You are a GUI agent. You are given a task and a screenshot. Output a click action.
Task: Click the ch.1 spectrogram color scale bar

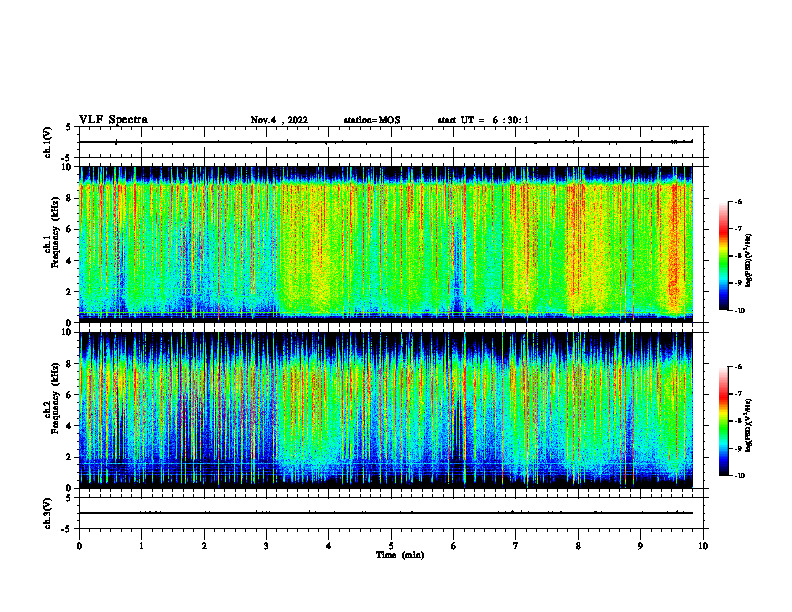723,256
